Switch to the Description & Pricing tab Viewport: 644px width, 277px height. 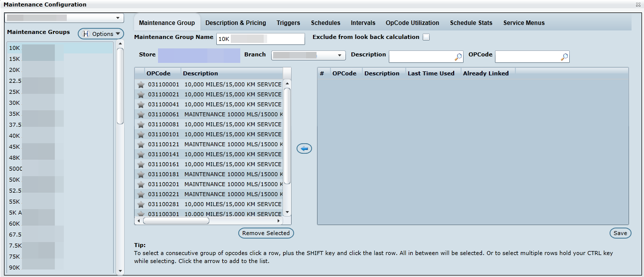click(235, 23)
